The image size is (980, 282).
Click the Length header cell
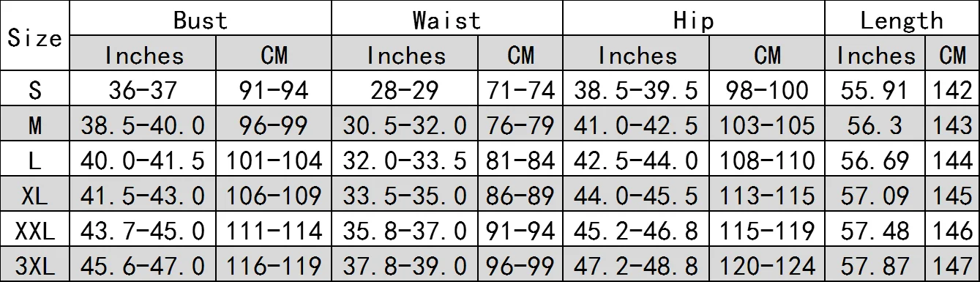[x=901, y=18]
